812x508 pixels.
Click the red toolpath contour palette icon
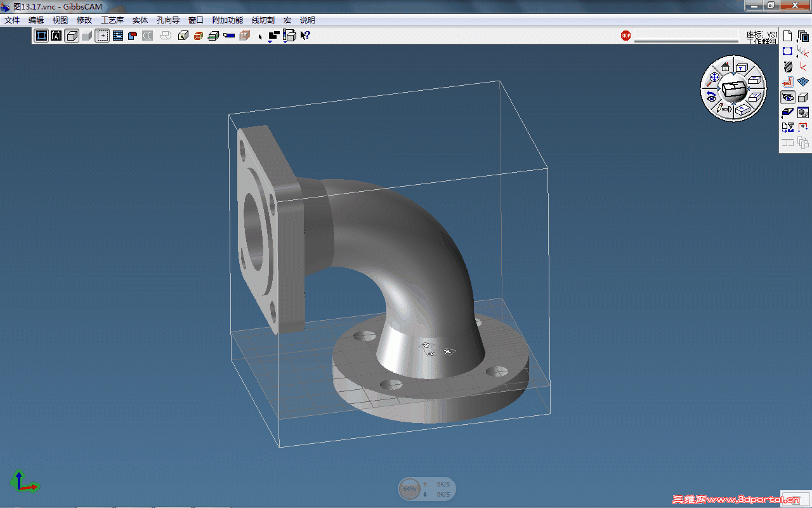tap(787, 82)
